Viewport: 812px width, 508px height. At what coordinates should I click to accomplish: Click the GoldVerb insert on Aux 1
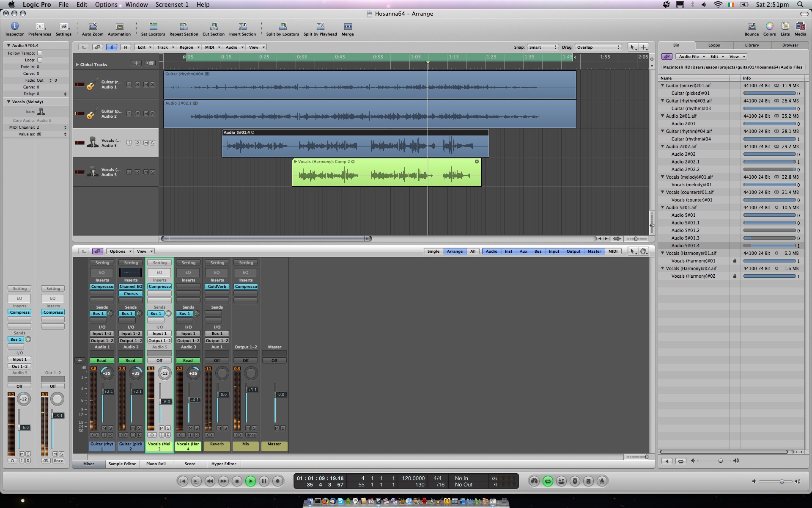tap(217, 287)
